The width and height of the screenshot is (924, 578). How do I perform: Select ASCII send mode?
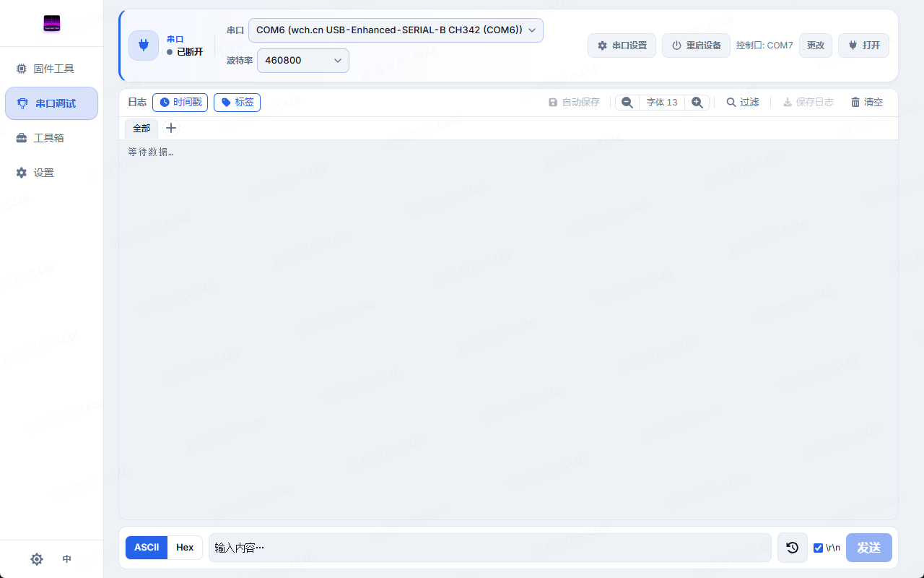pos(147,548)
